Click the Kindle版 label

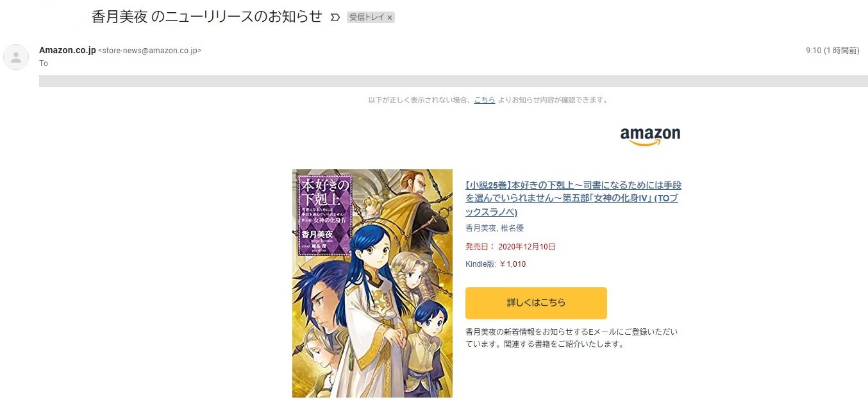click(x=481, y=264)
